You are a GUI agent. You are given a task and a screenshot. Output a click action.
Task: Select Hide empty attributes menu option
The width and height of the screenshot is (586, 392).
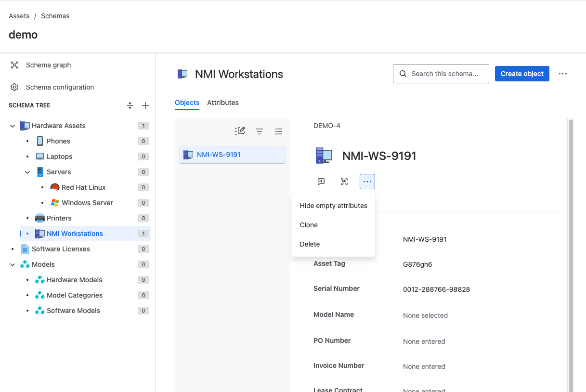(x=334, y=206)
